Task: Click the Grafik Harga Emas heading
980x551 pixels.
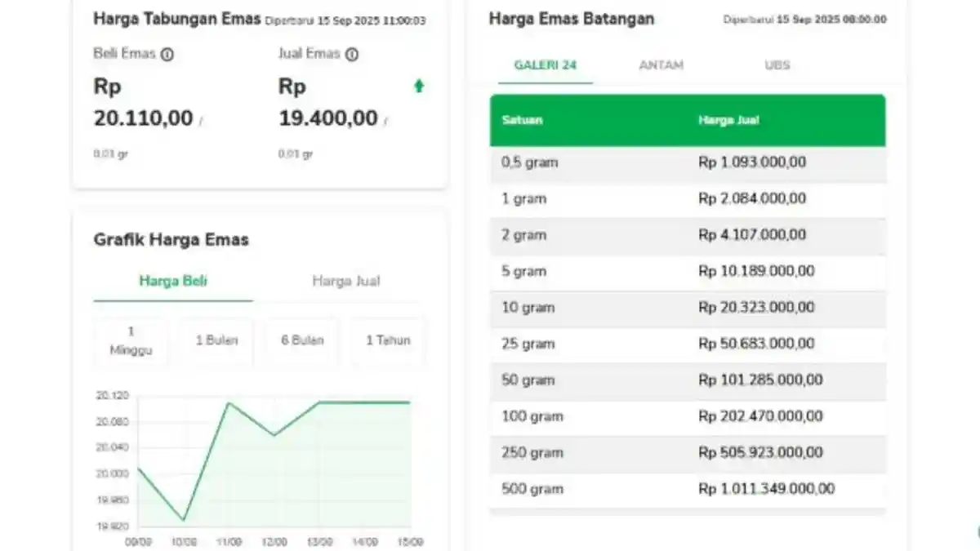Action: 171,240
